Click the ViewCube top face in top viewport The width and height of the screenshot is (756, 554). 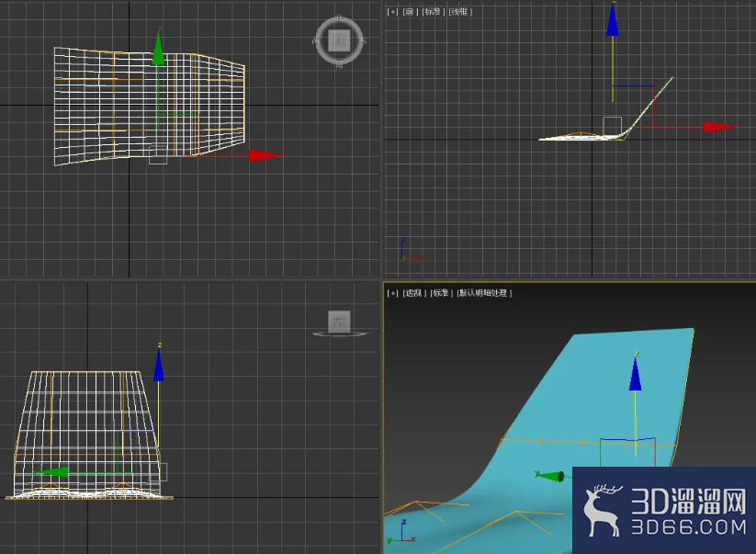pyautogui.click(x=340, y=40)
